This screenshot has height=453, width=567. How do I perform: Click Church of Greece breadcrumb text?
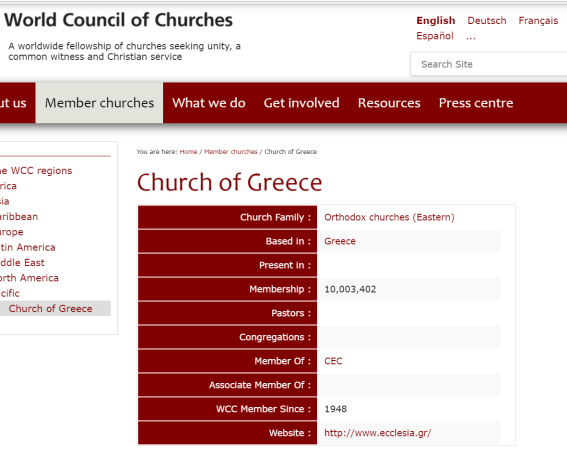coord(291,151)
